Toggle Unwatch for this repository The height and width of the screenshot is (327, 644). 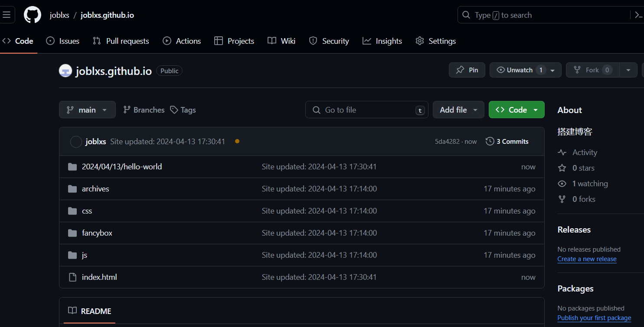click(519, 70)
